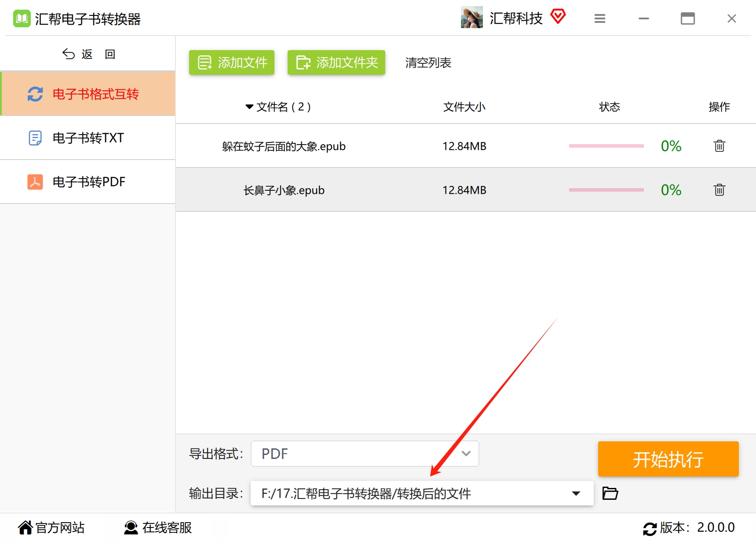The height and width of the screenshot is (542, 756).
Task: Delete the 长鼻子小象.epub file with its trash icon
Action: coord(719,190)
